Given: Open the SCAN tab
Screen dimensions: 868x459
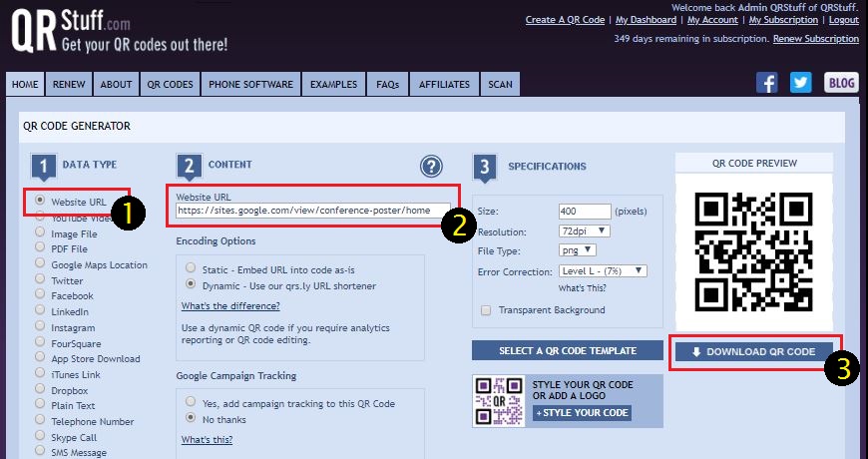Looking at the screenshot, I should point(501,84).
